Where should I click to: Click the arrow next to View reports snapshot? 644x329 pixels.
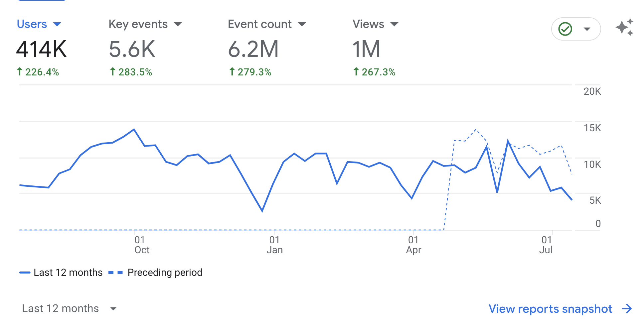[627, 309]
